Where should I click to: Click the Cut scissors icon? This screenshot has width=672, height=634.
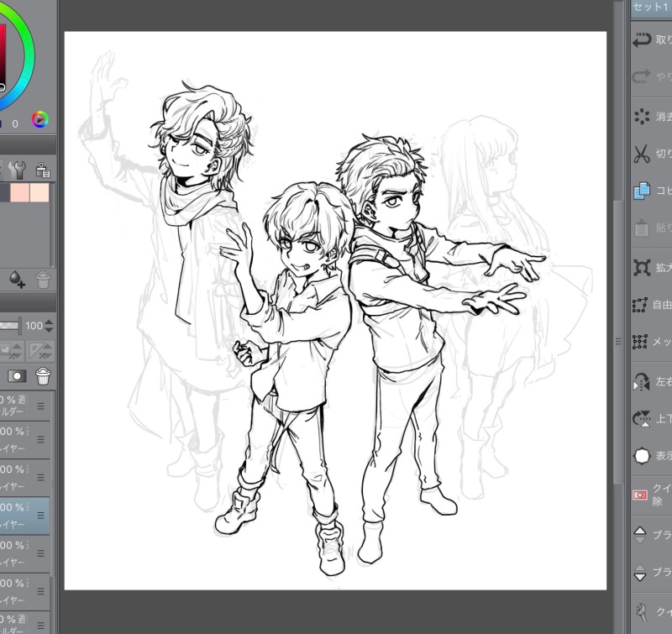pyautogui.click(x=642, y=154)
